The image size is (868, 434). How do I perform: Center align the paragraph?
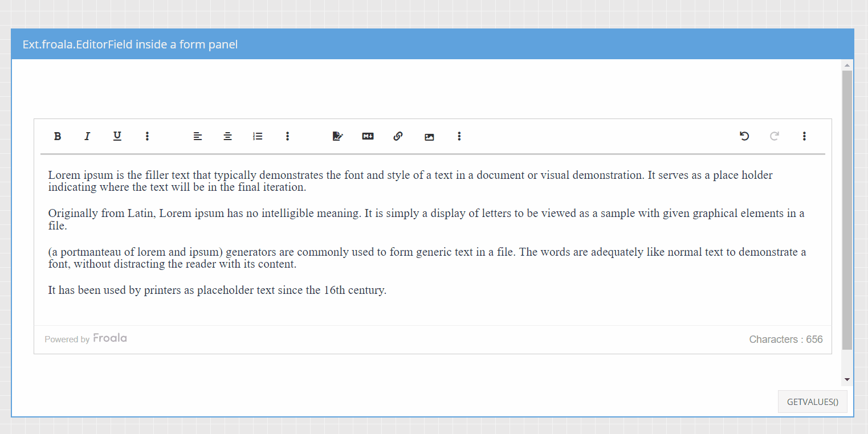tap(227, 136)
